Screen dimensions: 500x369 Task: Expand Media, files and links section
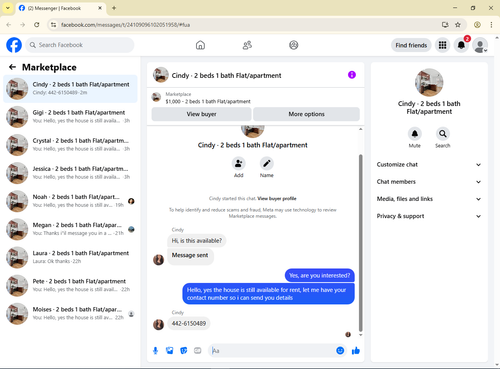tap(429, 199)
